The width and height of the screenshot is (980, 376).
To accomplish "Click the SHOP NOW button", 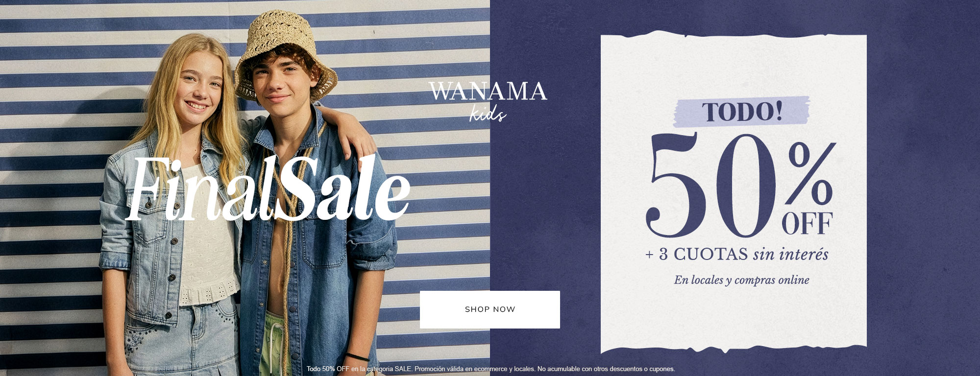I will point(490,309).
